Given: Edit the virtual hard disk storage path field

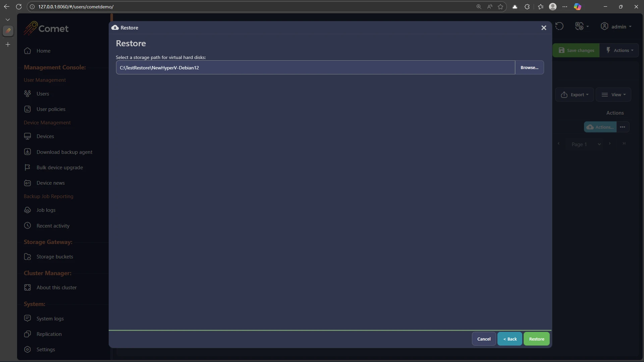Looking at the screenshot, I should click(x=315, y=67).
